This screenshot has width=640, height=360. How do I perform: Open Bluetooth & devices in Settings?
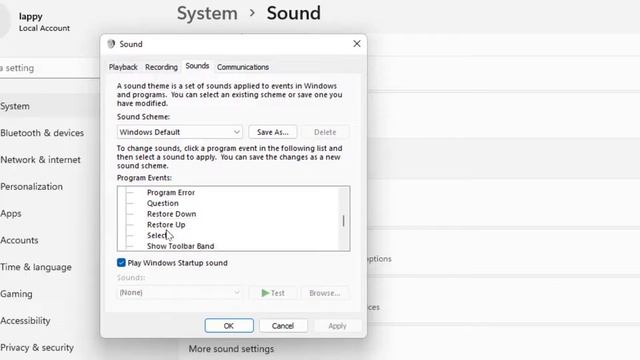pos(42,133)
